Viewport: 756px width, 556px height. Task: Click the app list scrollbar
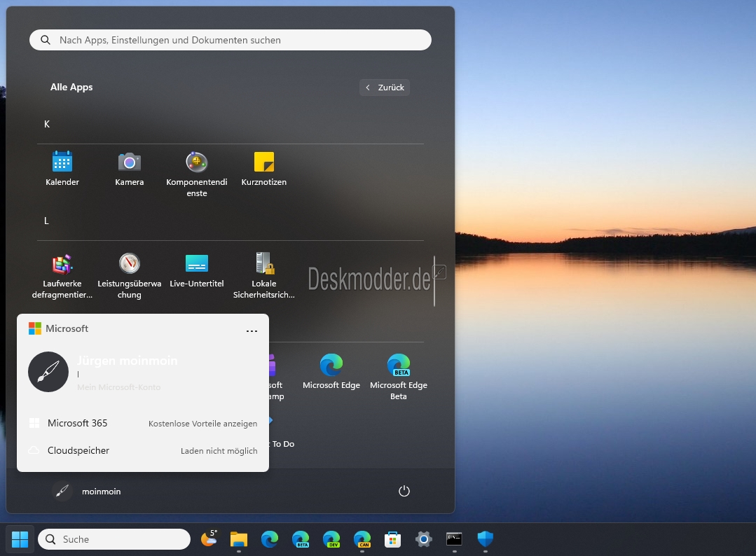(x=434, y=281)
